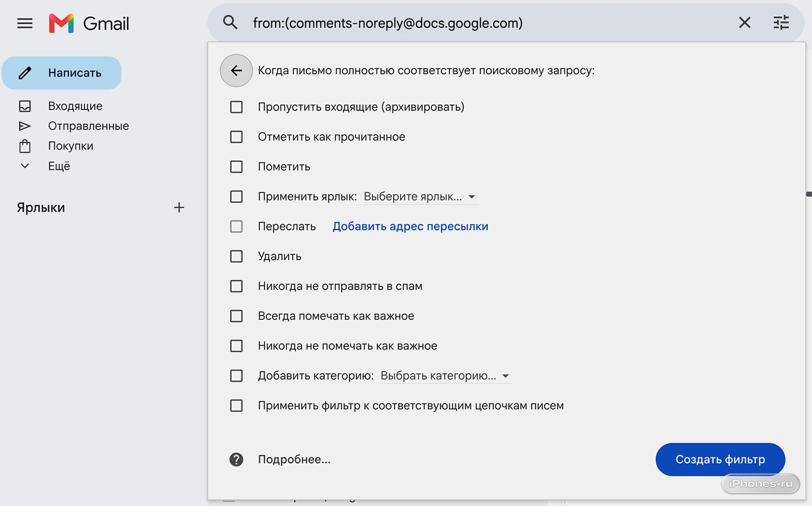
Task: Open the Отправленные folder
Action: (x=89, y=126)
